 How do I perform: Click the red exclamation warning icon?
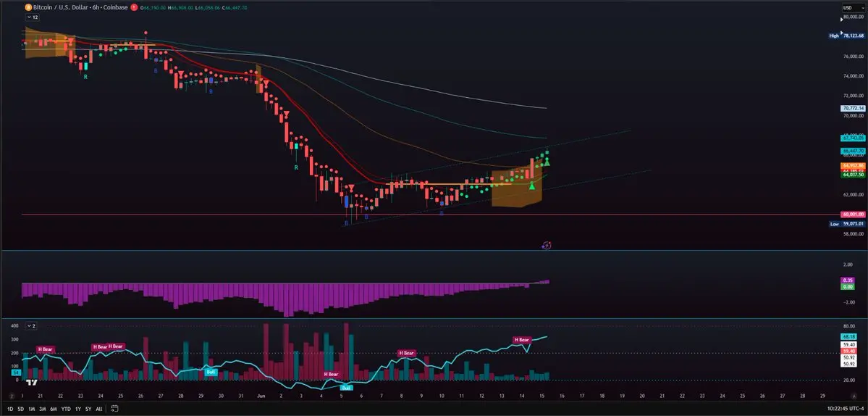point(134,8)
